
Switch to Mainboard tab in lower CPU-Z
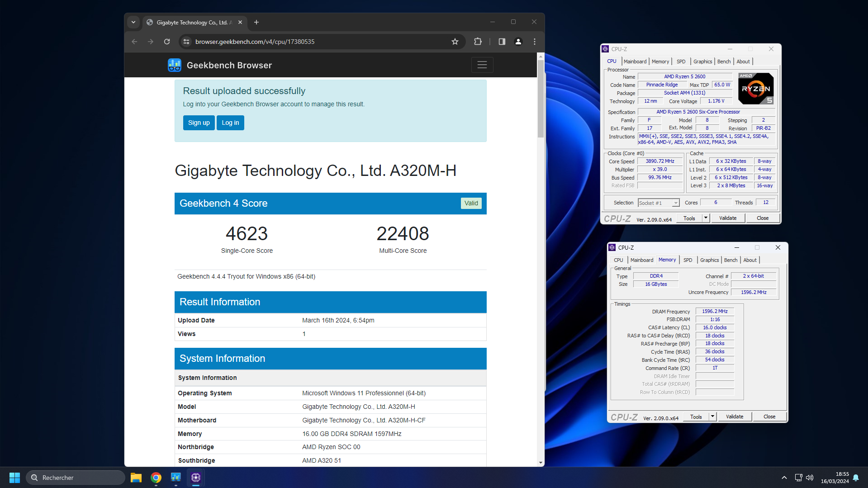[642, 260]
